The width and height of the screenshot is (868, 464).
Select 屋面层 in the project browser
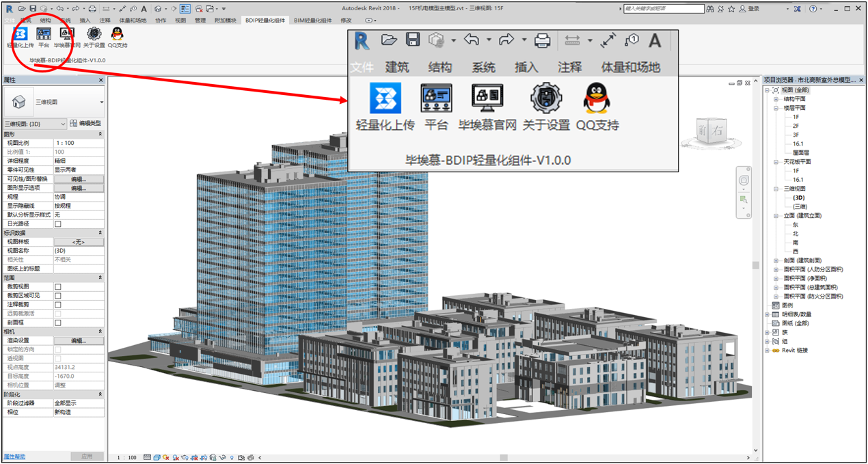coord(801,153)
